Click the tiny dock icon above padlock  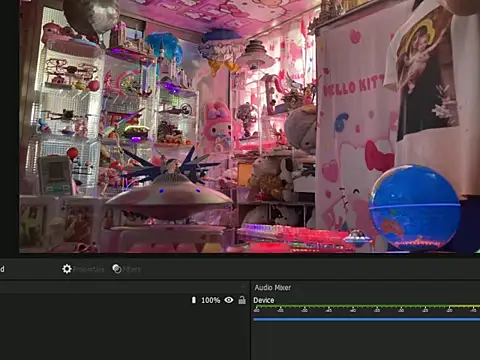coord(243,286)
